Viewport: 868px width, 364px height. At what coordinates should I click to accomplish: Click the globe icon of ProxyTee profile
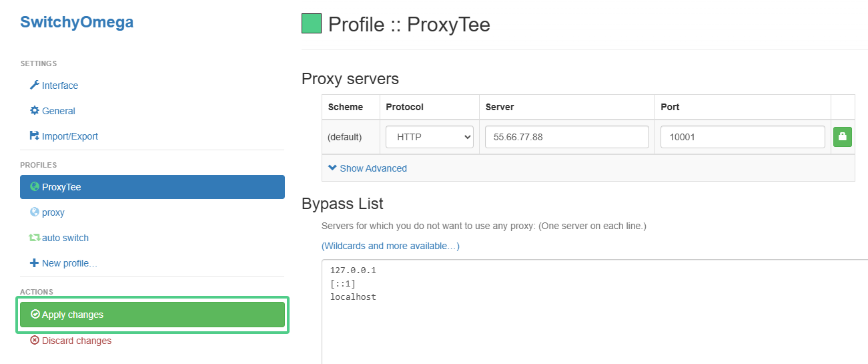click(35, 187)
